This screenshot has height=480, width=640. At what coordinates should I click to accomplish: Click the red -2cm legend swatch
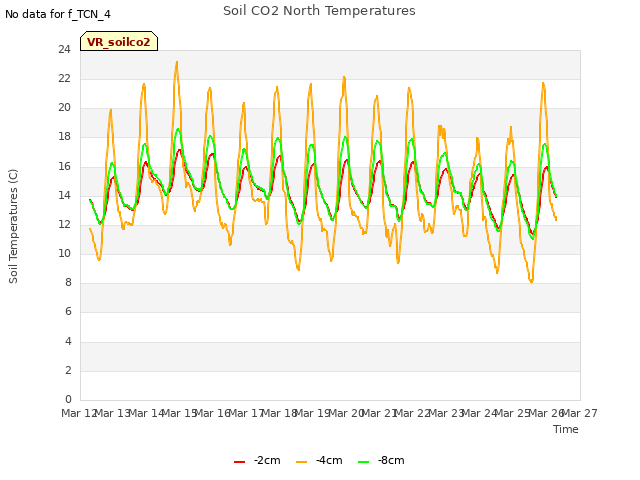pyautogui.click(x=240, y=462)
